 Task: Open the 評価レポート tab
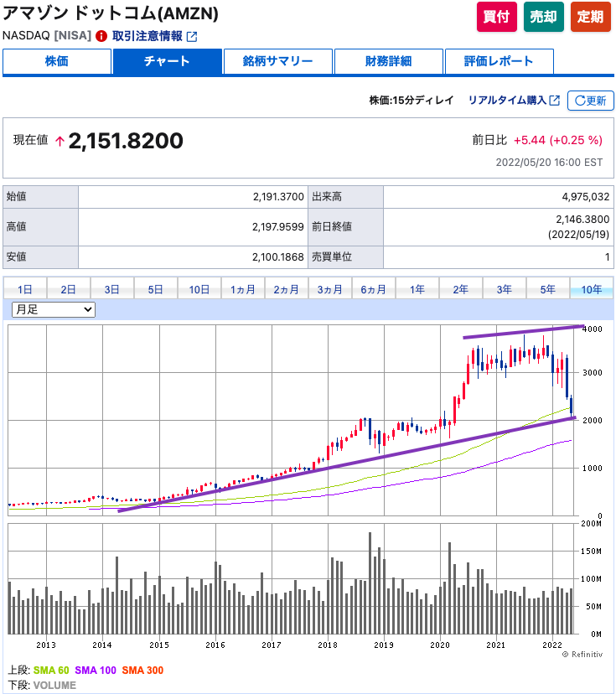(500, 61)
